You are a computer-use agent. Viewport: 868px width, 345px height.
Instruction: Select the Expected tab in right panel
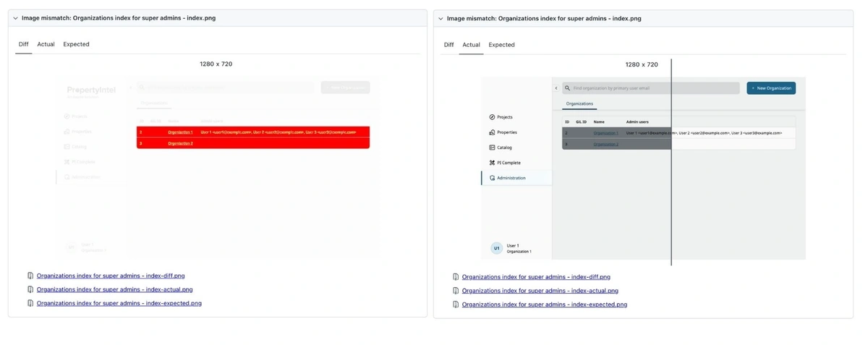point(501,45)
